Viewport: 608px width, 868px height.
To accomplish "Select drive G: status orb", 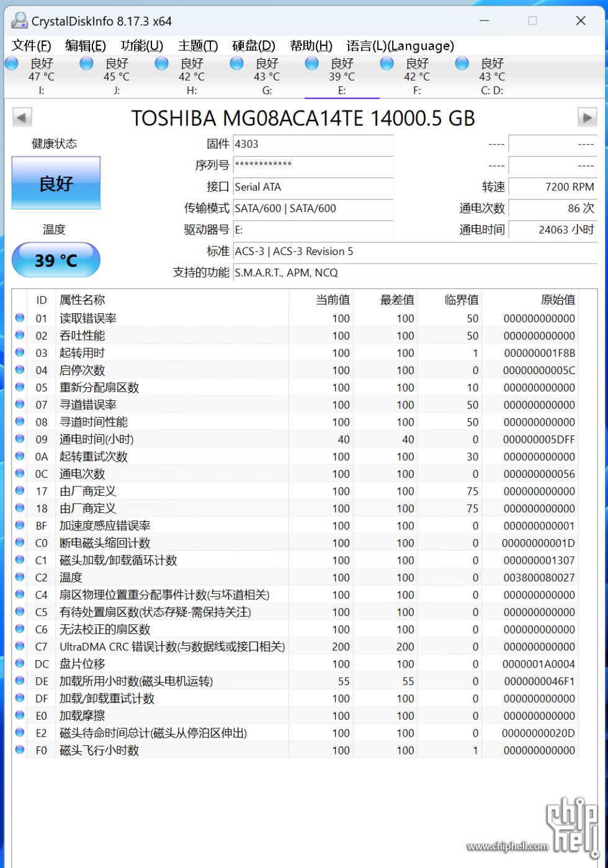I will pyautogui.click(x=236, y=63).
